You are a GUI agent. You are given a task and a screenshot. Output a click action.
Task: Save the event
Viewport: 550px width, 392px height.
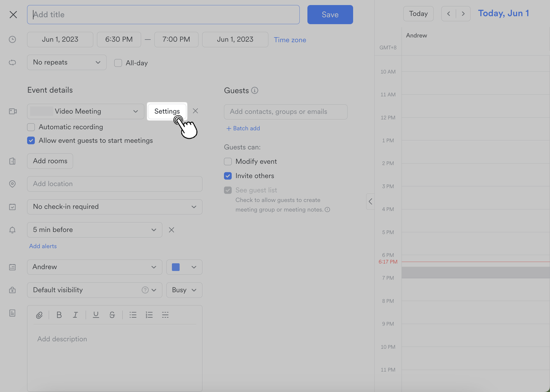330,15
